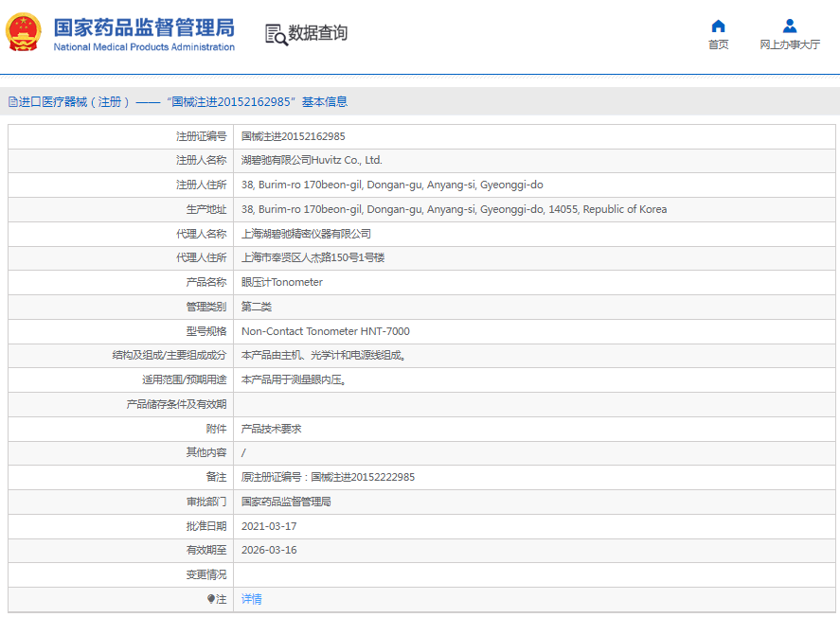Click 网上办事大厅 label
Image resolution: width=840 pixels, height=617 pixels.
790,44
